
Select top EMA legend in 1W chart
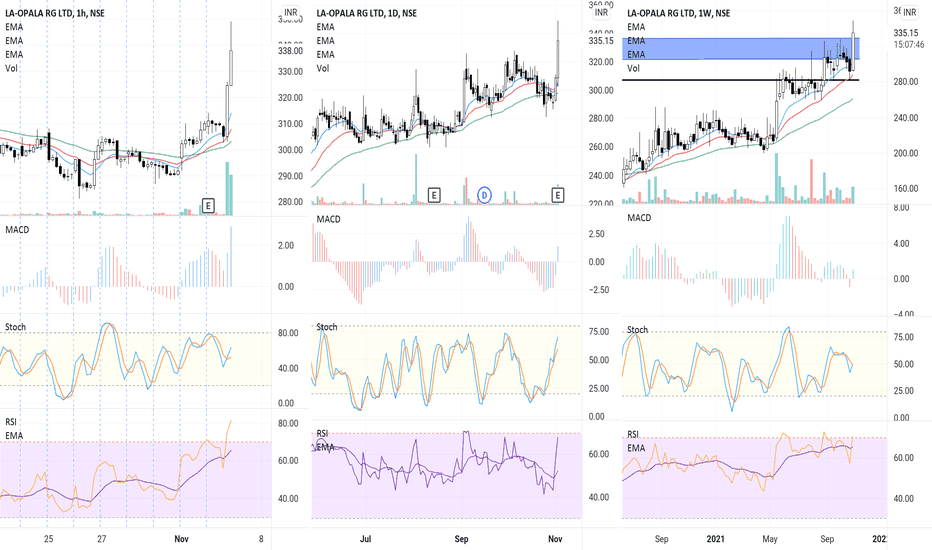636,27
